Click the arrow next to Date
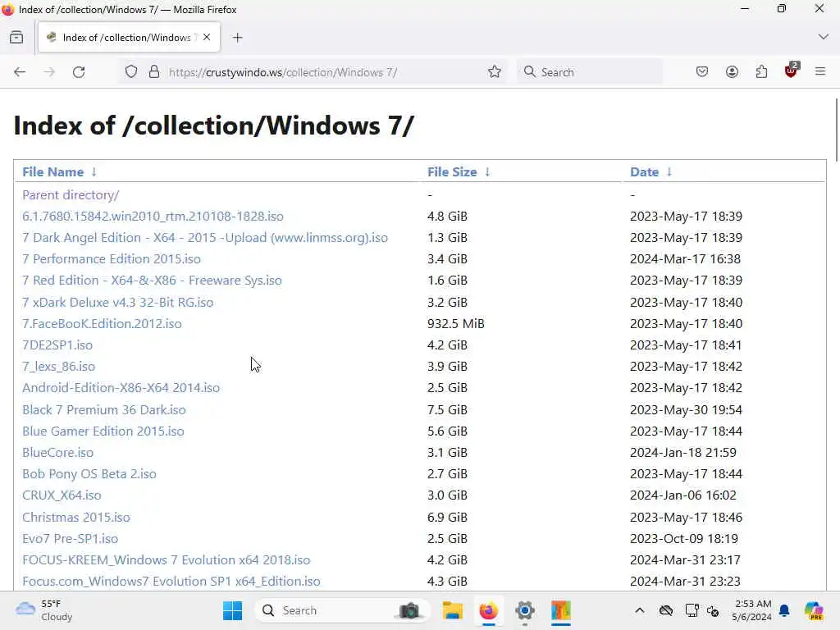The image size is (840, 630). pos(669,172)
